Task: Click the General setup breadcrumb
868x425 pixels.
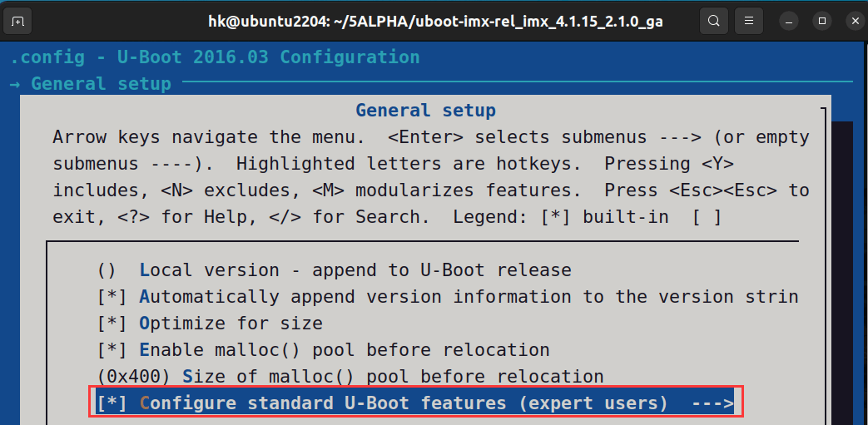Action: (x=101, y=84)
